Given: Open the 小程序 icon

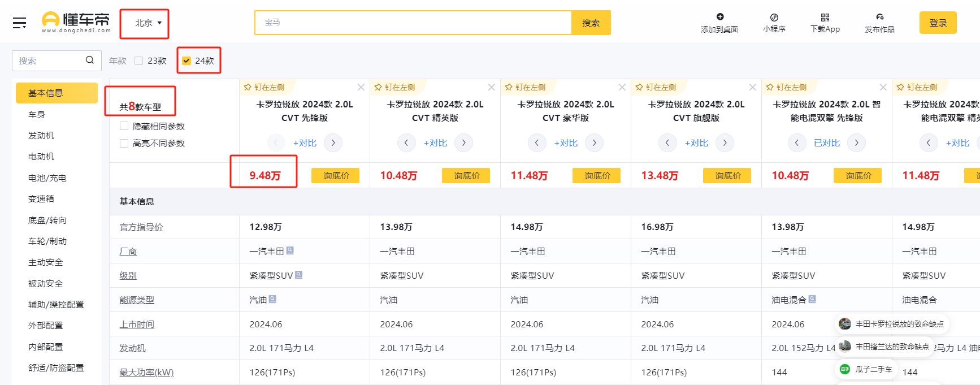Looking at the screenshot, I should [x=774, y=18].
